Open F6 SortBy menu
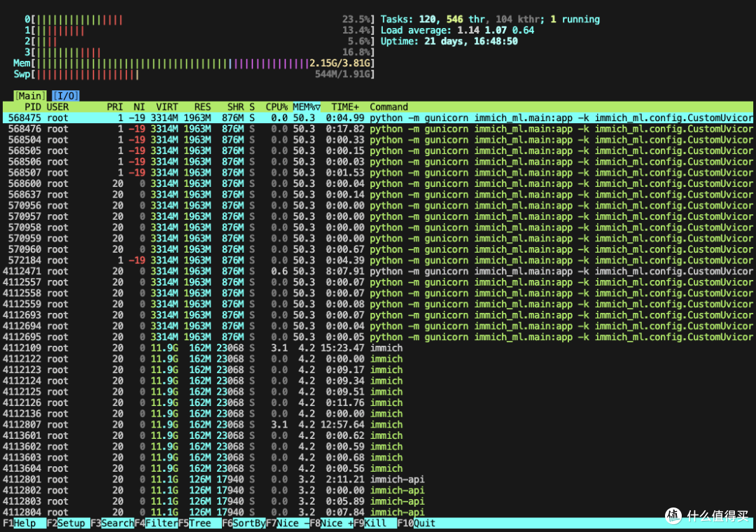The width and height of the screenshot is (756, 532). pyautogui.click(x=244, y=523)
